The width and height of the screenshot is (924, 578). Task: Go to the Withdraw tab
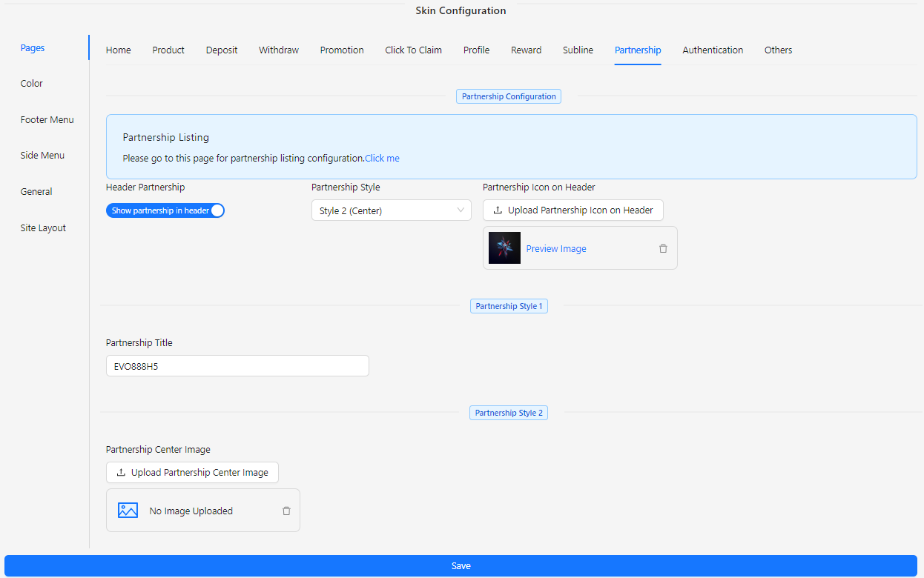[x=279, y=50]
